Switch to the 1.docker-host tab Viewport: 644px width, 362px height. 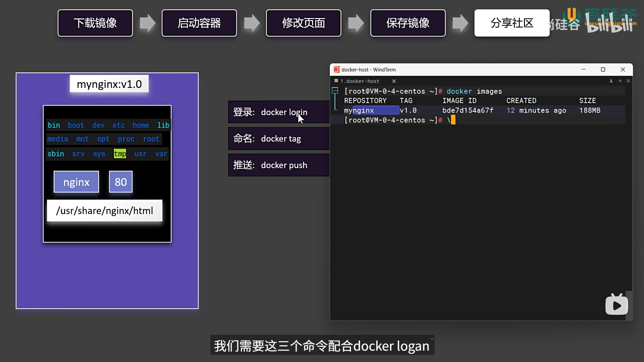click(361, 81)
